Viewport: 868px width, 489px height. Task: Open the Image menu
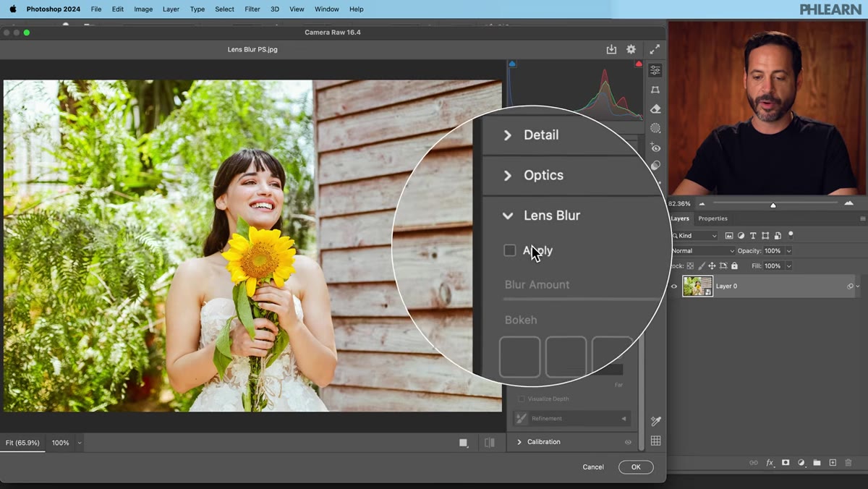point(143,9)
